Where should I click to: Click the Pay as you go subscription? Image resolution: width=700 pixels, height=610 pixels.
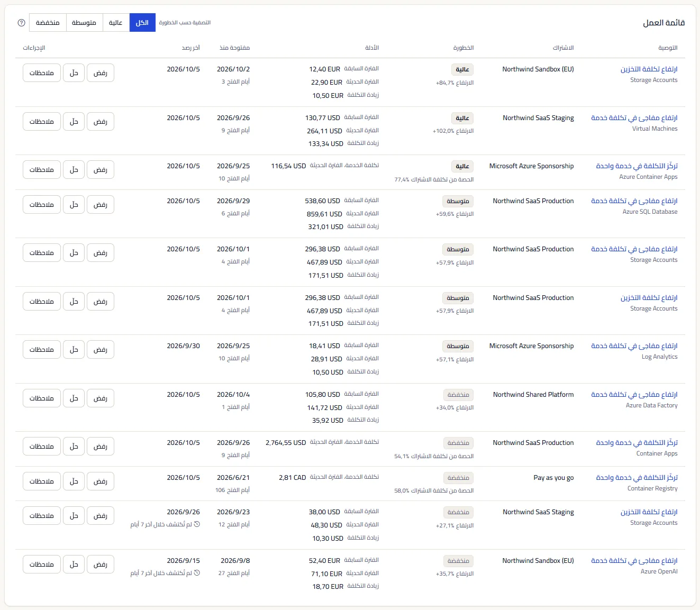[x=553, y=478]
